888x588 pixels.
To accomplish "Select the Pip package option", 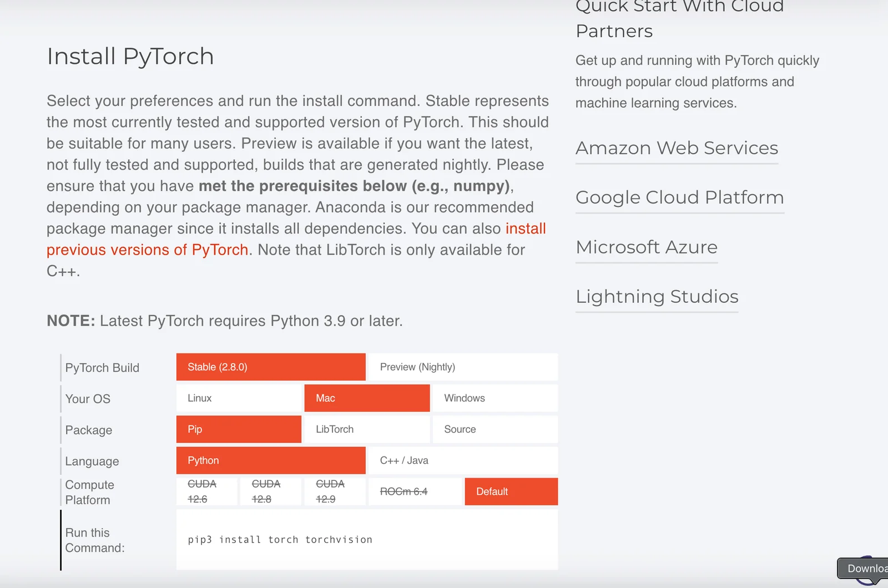I will (x=239, y=429).
